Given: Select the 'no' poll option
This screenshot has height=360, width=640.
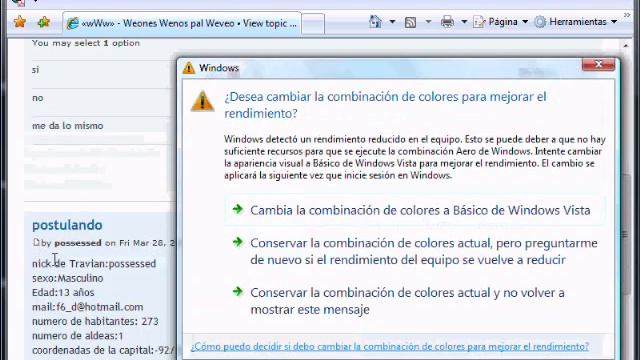Looking at the screenshot, I should (x=38, y=98).
